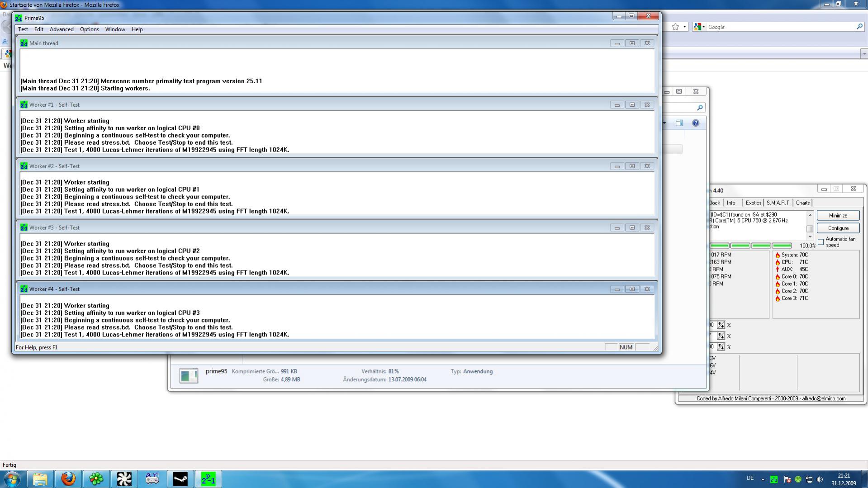Open the Window menu in Prime95
This screenshot has height=488, width=868.
pyautogui.click(x=115, y=29)
